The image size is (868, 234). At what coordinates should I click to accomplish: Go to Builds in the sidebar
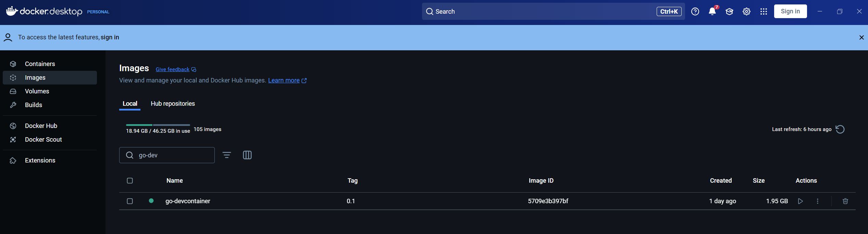point(50,105)
